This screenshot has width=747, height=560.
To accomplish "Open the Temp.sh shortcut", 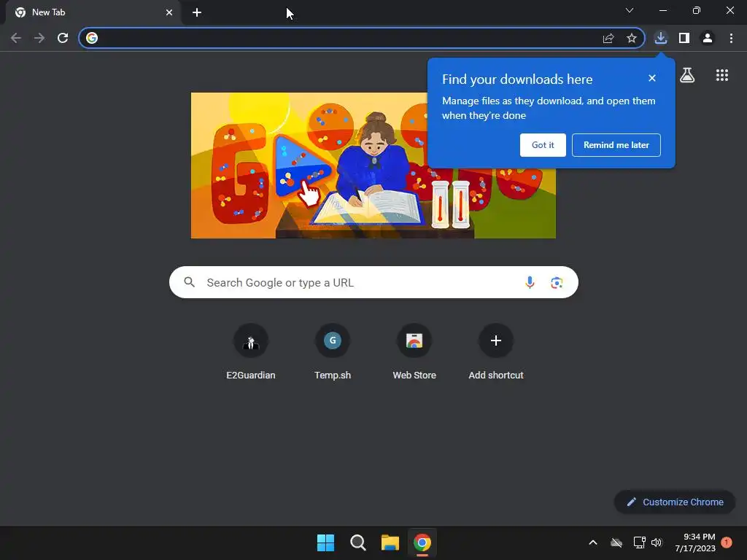I will click(x=333, y=352).
